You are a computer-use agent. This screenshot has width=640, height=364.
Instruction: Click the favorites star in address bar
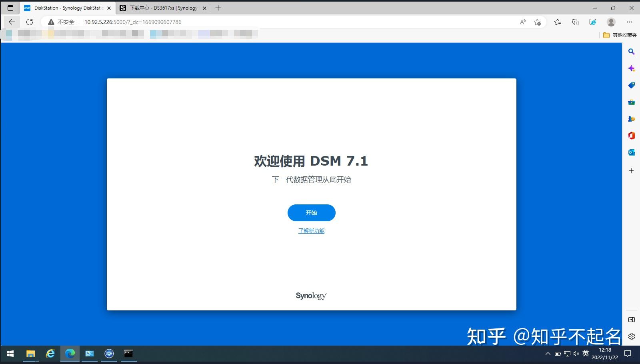pyautogui.click(x=538, y=22)
